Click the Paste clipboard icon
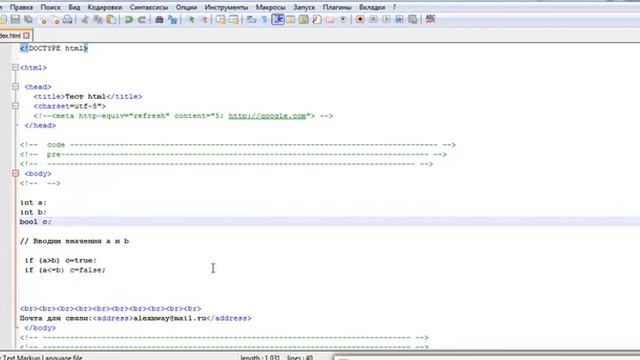Screen dimensions: 640x360 pyautogui.click(x=111, y=19)
